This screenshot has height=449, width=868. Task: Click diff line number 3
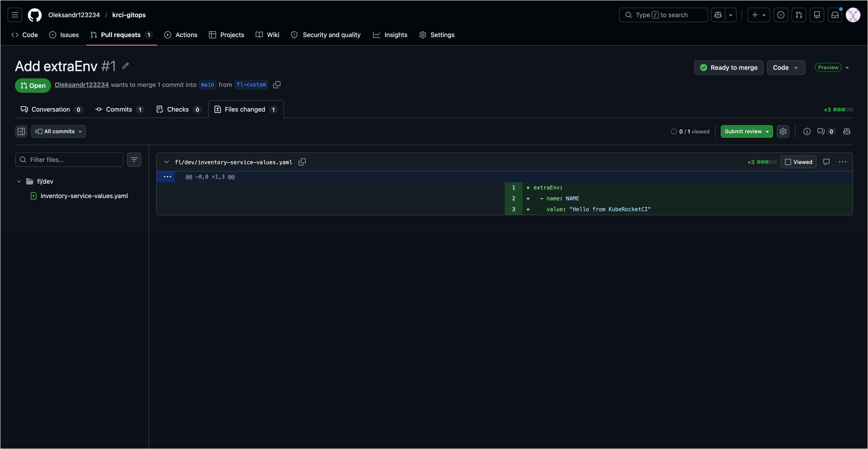tap(513, 209)
